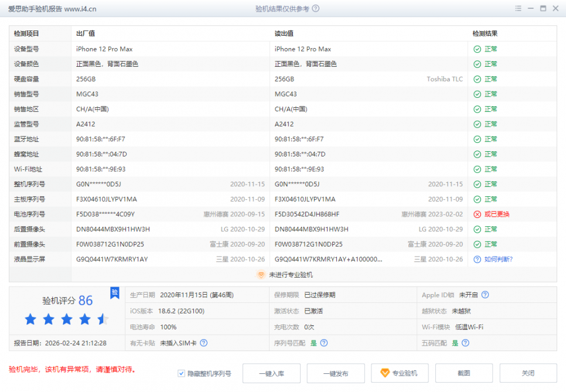This screenshot has width=566, height=392.
Task: Open the 如何判断? link for display row
Action: click(499, 259)
